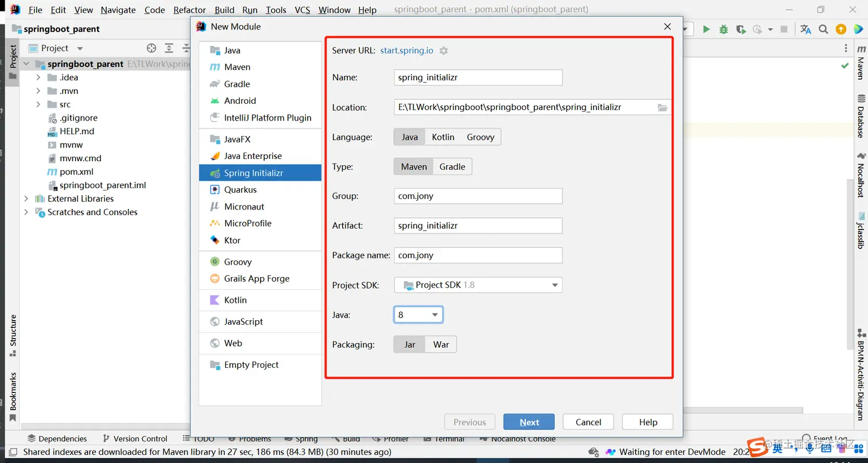The image size is (868, 463).
Task: Select HELP.md in project tree
Action: (76, 131)
